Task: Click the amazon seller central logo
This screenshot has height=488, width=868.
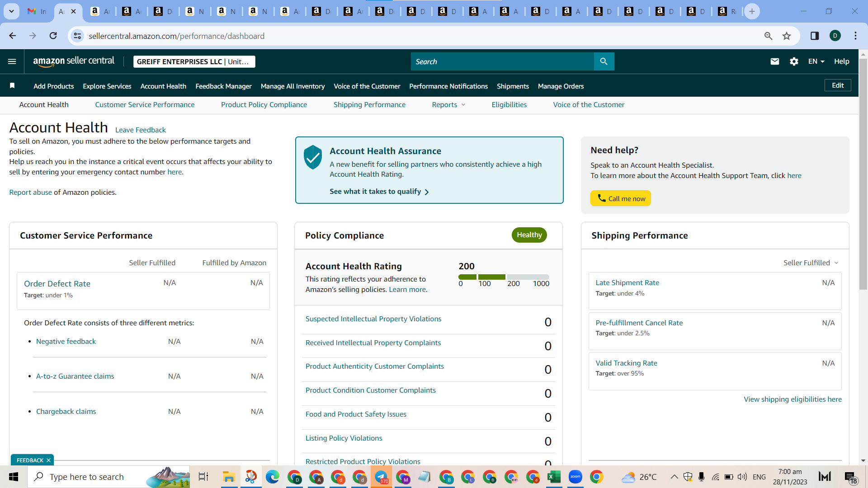Action: click(74, 61)
